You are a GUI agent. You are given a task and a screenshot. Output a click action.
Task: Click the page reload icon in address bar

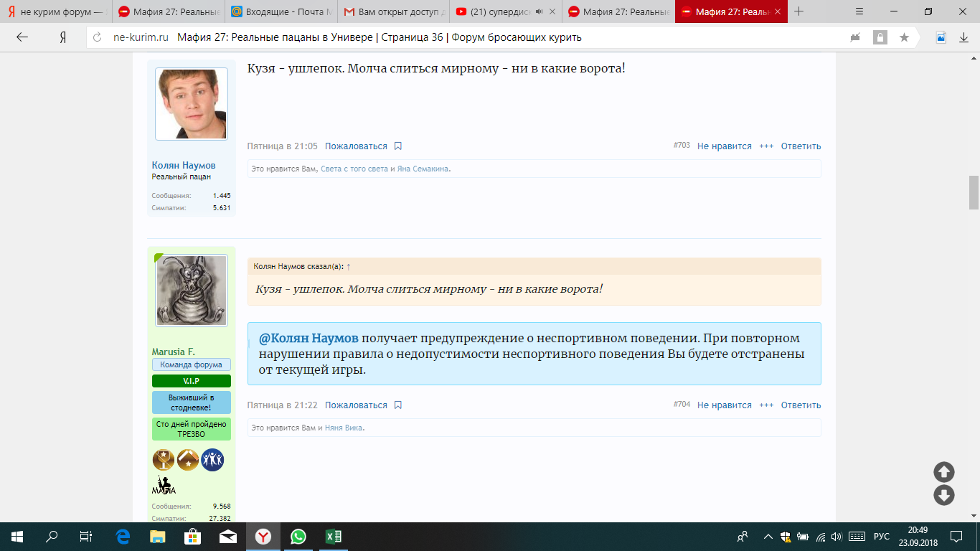coord(98,38)
